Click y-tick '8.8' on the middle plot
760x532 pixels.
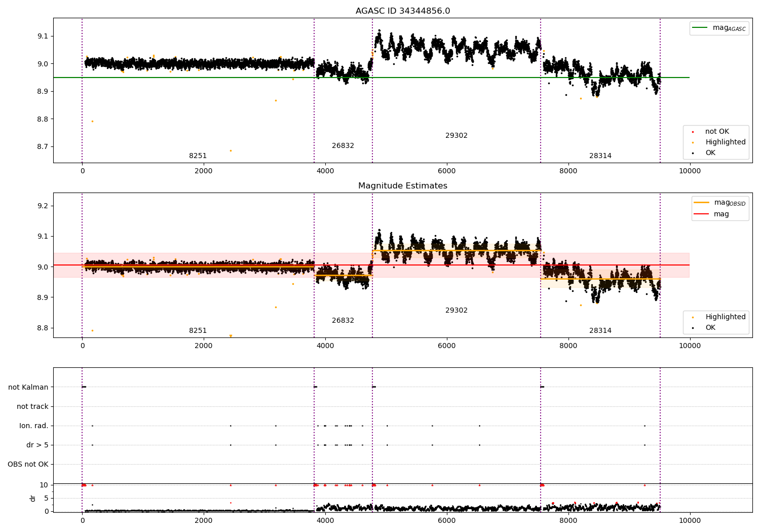coord(43,328)
